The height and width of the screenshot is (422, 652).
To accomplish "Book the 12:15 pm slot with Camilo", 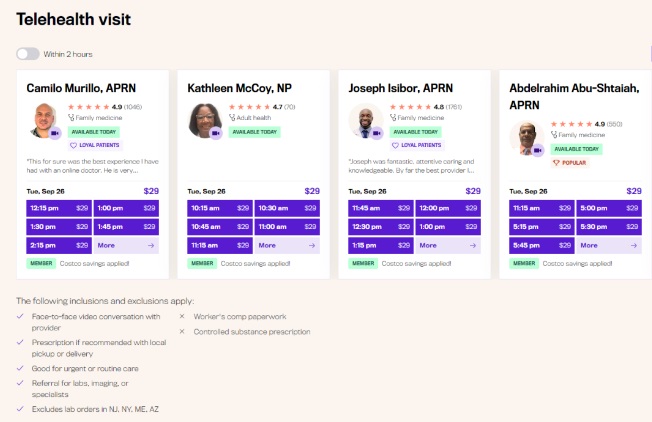I will tap(59, 208).
